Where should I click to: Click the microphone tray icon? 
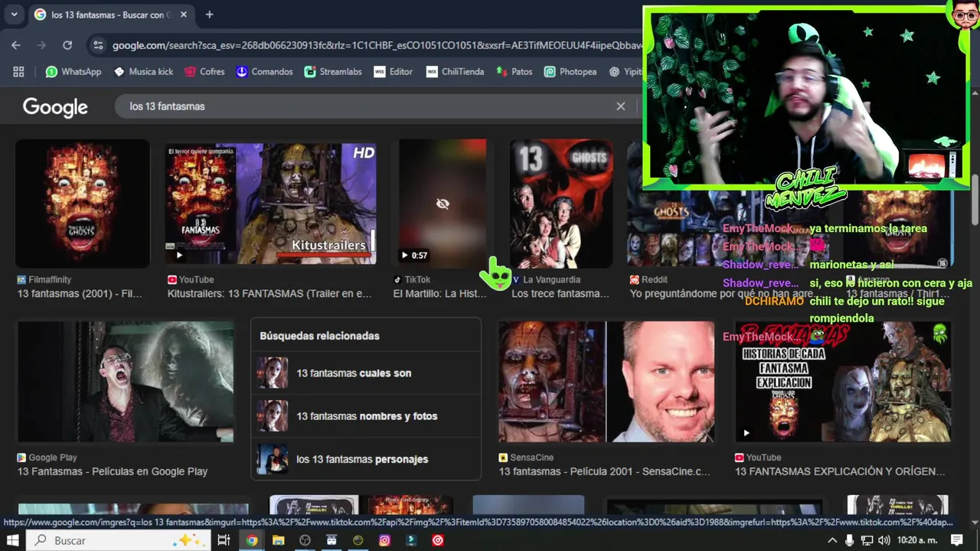850,540
